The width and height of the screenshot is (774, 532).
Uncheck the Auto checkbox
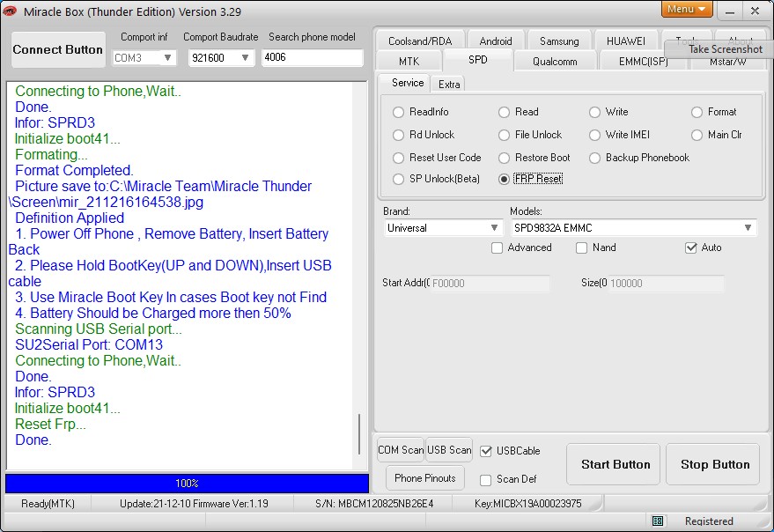tap(691, 248)
